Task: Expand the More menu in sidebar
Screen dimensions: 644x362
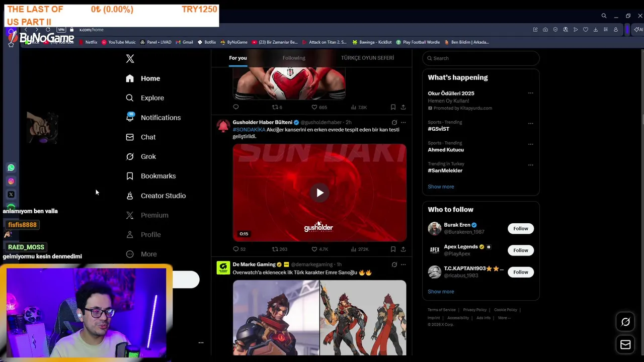Action: [141, 254]
